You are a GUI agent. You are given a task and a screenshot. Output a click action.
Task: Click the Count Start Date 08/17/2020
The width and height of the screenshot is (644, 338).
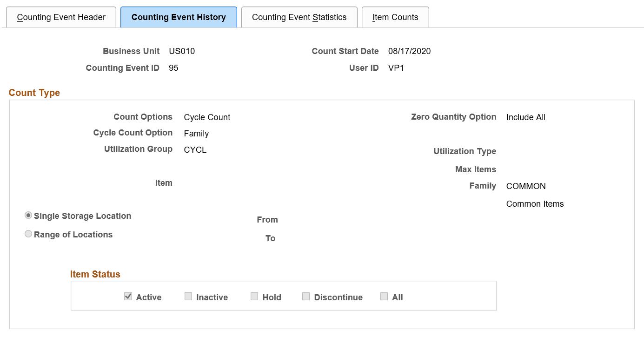[409, 51]
